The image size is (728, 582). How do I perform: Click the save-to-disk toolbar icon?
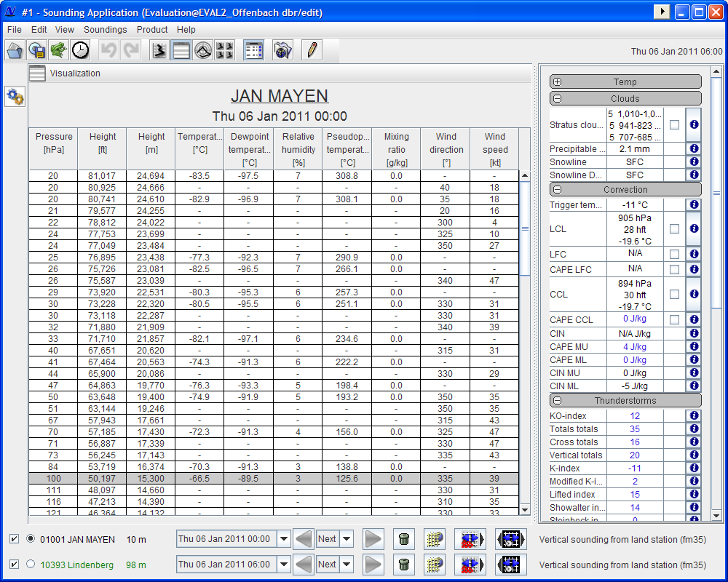[x=36, y=50]
